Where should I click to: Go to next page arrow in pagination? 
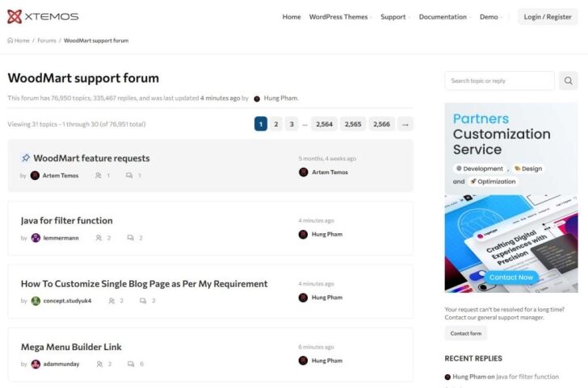pos(405,124)
